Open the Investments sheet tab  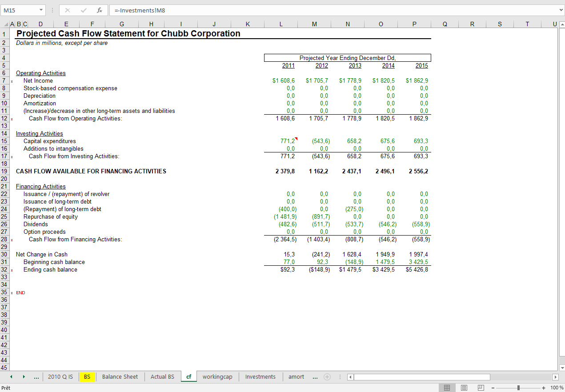pos(260,377)
